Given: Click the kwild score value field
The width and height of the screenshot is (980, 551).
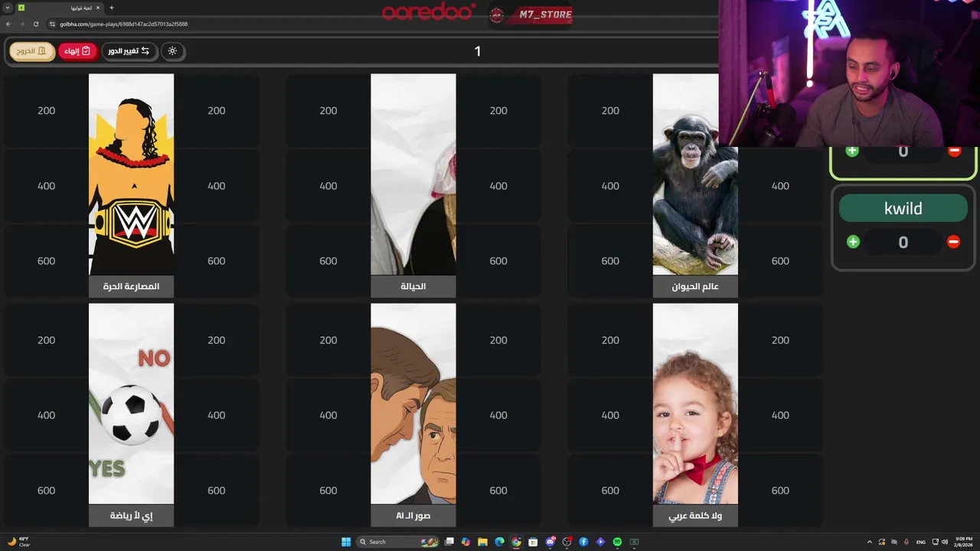Looking at the screenshot, I should [x=903, y=243].
